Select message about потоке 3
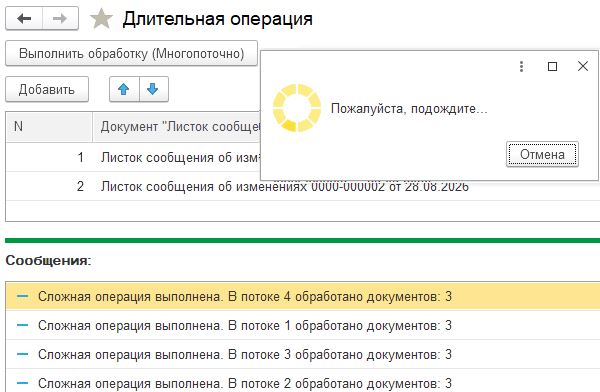 coord(303,354)
